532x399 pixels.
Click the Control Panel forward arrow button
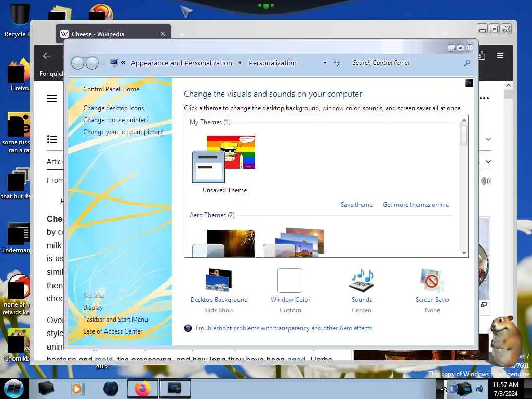[x=92, y=63]
